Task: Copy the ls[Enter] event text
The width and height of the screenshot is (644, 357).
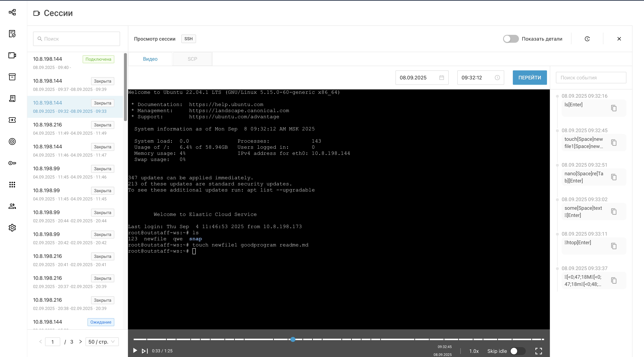Action: click(614, 108)
